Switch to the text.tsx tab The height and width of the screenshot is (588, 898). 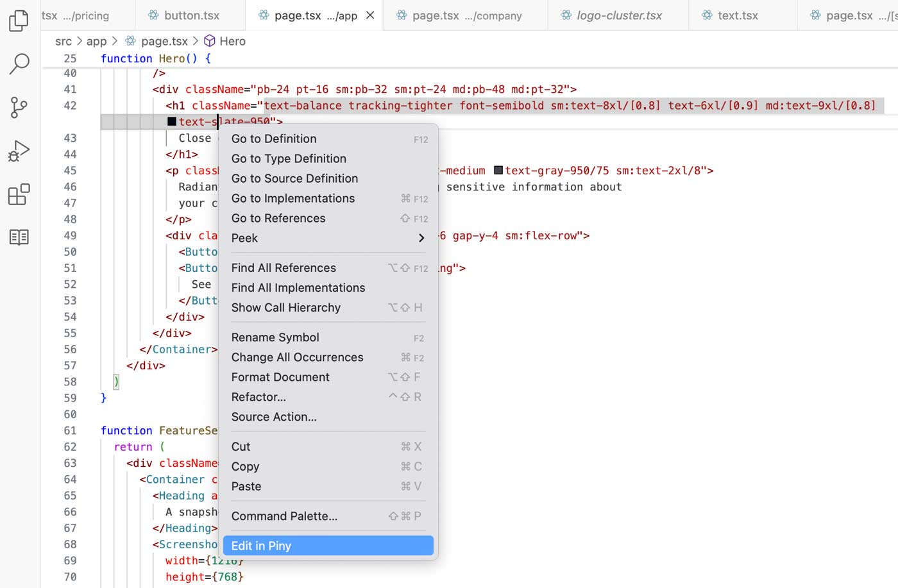738,15
